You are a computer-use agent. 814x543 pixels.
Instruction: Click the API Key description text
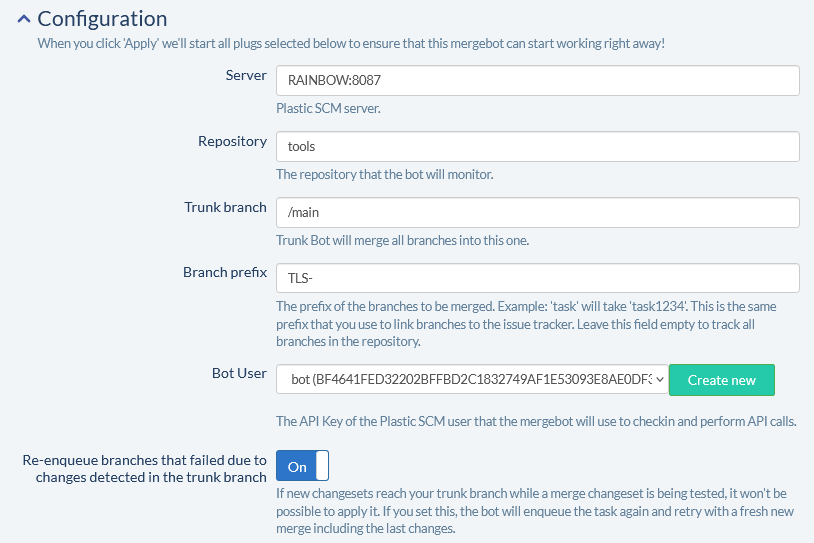tap(535, 421)
